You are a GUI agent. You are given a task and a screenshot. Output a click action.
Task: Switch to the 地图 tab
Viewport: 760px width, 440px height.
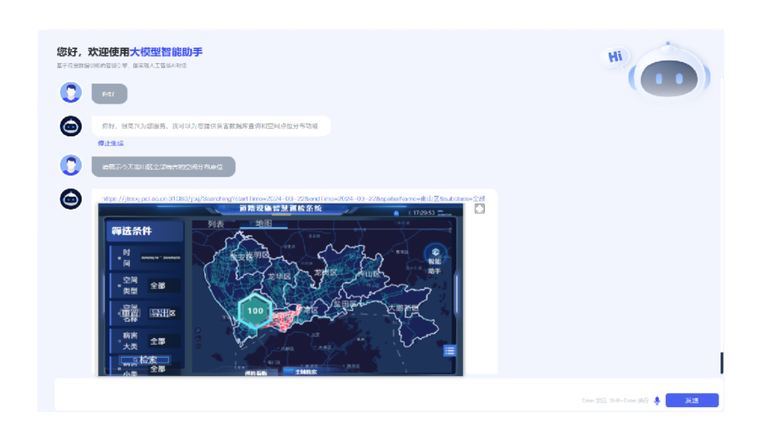[264, 224]
